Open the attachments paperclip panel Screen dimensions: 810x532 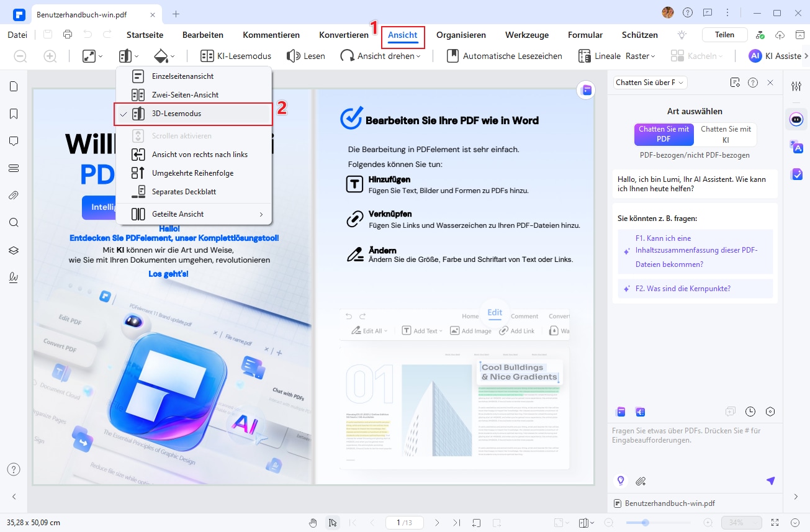14,196
